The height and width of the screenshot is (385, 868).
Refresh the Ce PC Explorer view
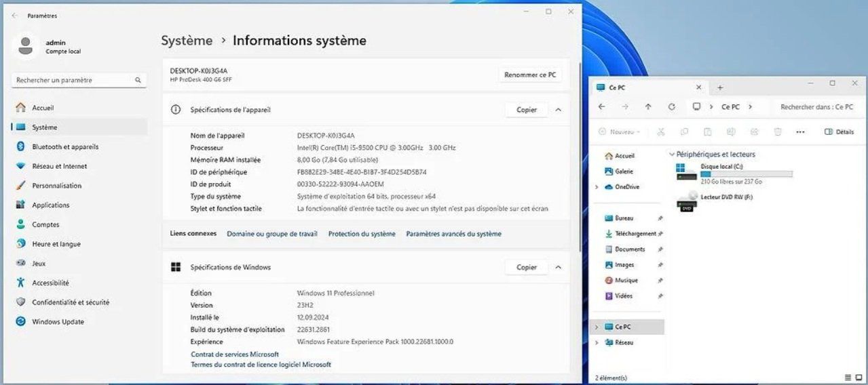click(x=672, y=106)
